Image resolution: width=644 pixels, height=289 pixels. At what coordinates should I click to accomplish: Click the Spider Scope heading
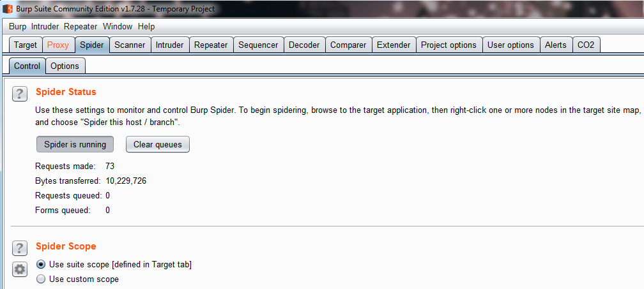66,246
